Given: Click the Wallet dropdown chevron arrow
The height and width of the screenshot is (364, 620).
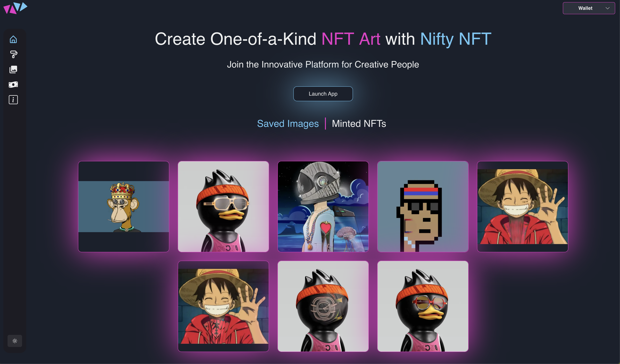Looking at the screenshot, I should (x=607, y=8).
